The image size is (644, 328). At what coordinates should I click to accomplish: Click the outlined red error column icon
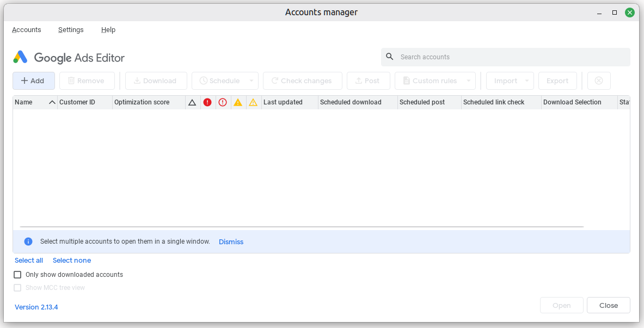point(223,102)
